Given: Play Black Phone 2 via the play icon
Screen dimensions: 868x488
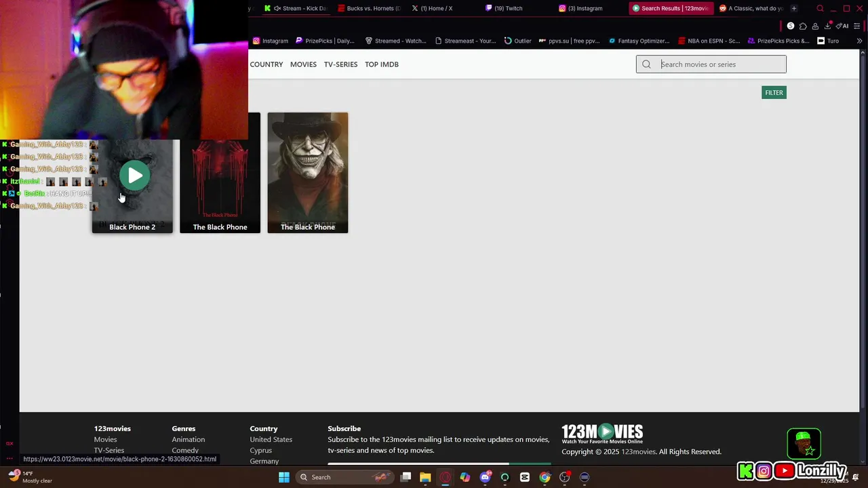Looking at the screenshot, I should [x=135, y=176].
